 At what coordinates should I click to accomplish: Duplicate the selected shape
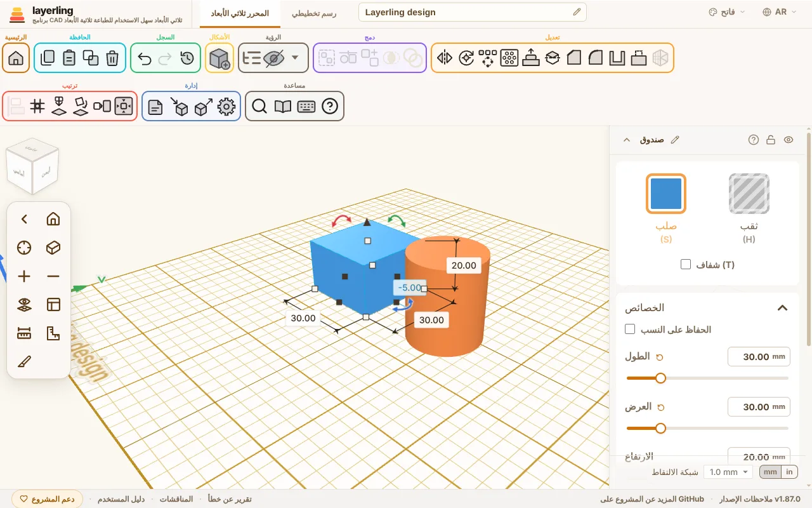pyautogui.click(x=91, y=58)
